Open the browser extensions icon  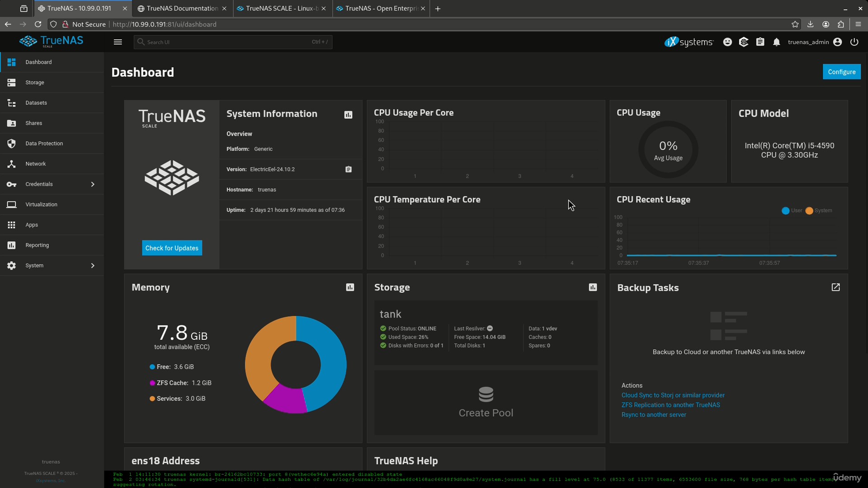(841, 24)
